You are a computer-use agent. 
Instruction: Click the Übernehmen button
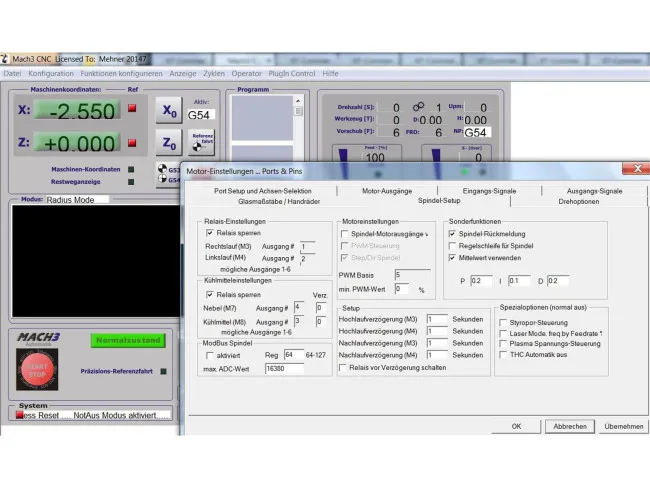click(x=624, y=426)
